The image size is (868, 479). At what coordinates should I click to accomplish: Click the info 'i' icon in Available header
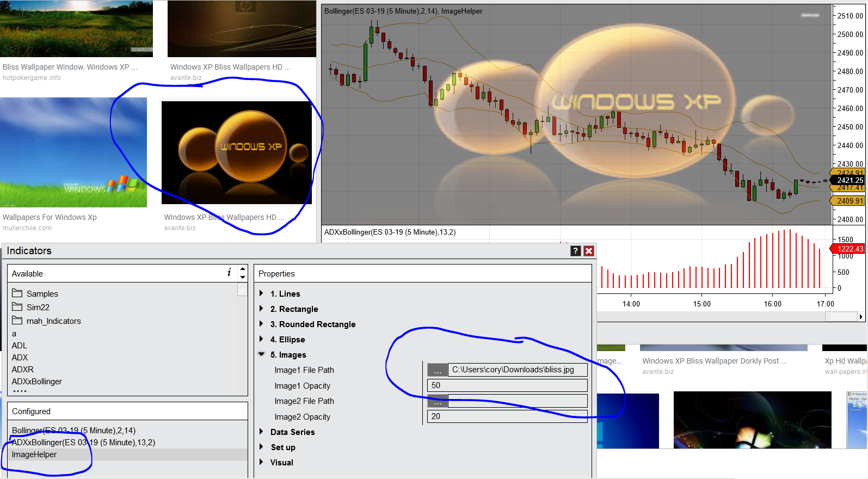229,272
